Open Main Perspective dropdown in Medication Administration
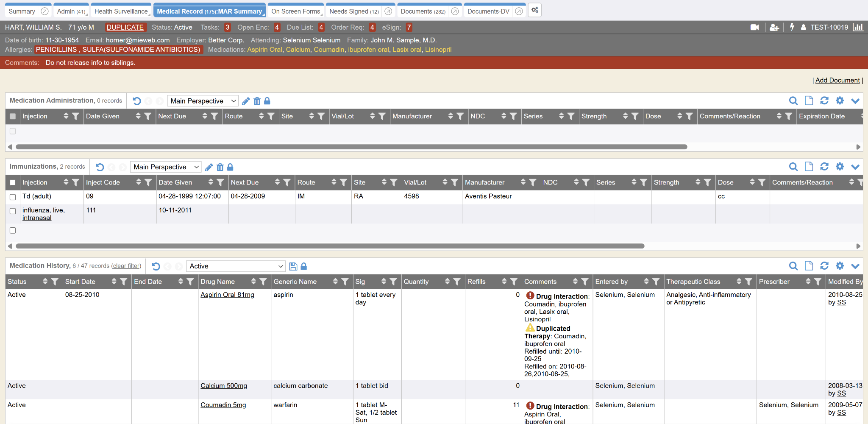Viewport: 868px width, 424px height. tap(203, 101)
